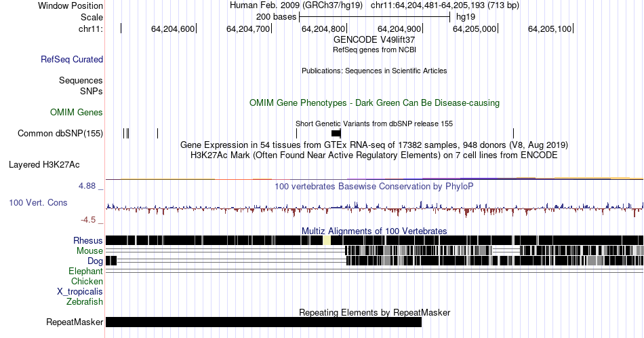Click 100 vertebrates Basewise Conservation by PhyloP title
Image resolution: width=644 pixels, height=338 pixels.
[374, 186]
